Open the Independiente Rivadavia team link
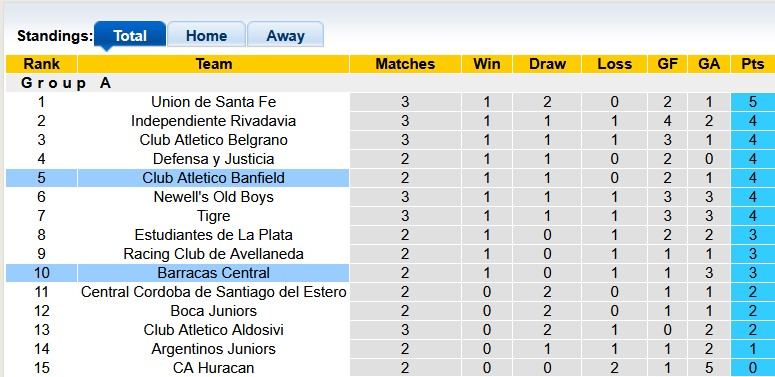The height and width of the screenshot is (377, 775). point(214,121)
